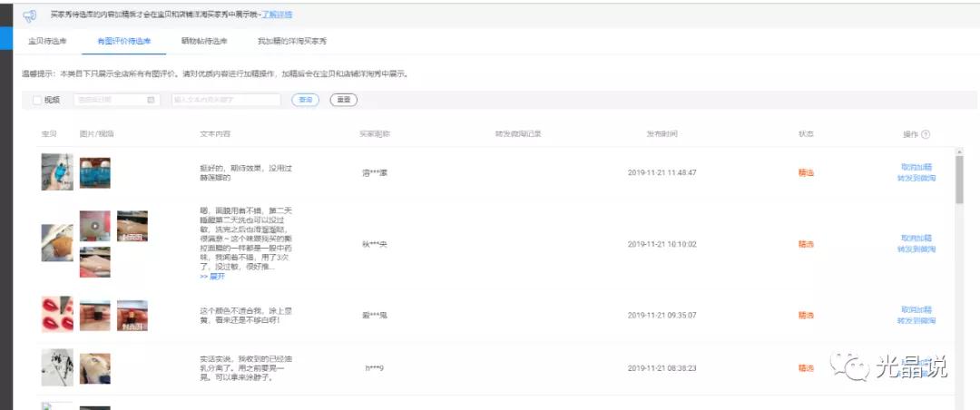
Task: Open product thumbnail in 10:10:02 row
Action: [x=57, y=242]
